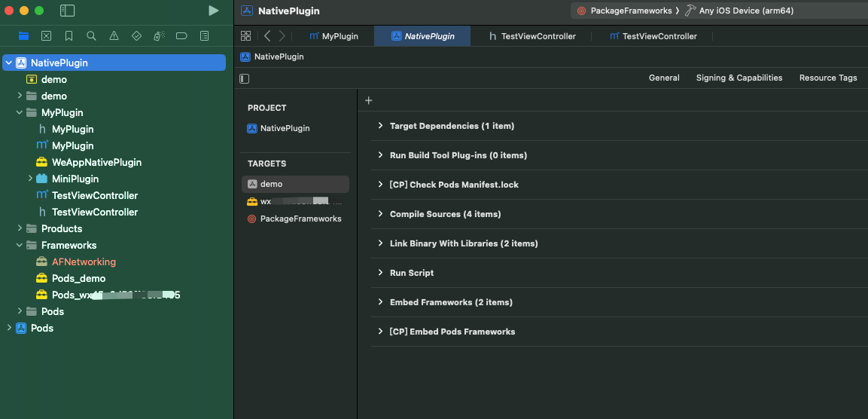Go back in editor history
868x419 pixels.
[267, 36]
